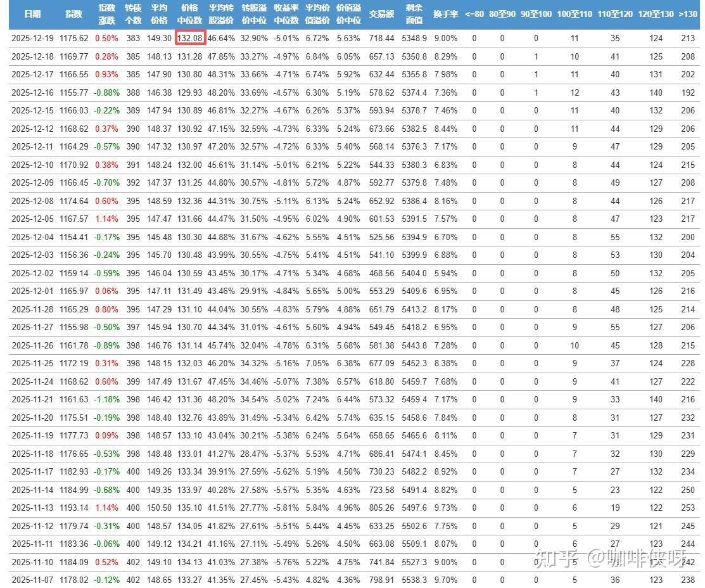The width and height of the screenshot is (705, 588).
Task: Click the 交易额 column header
Action: click(381, 14)
